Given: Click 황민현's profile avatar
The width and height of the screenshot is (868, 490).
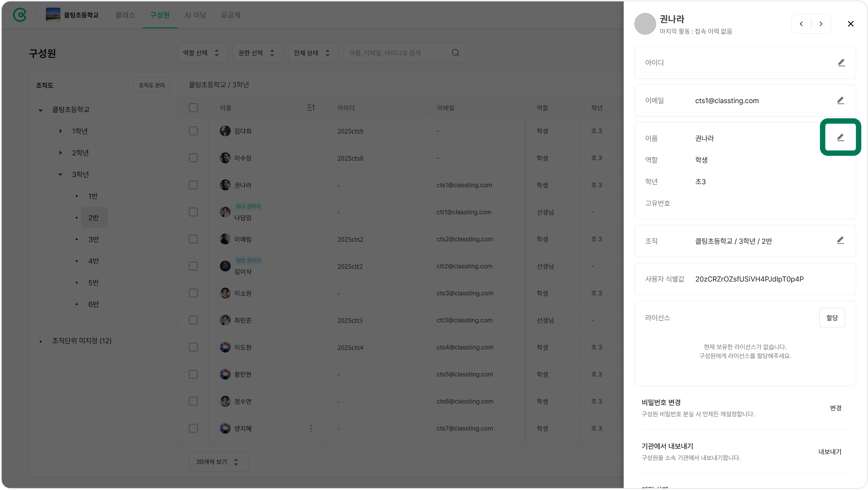Looking at the screenshot, I should point(225,374).
